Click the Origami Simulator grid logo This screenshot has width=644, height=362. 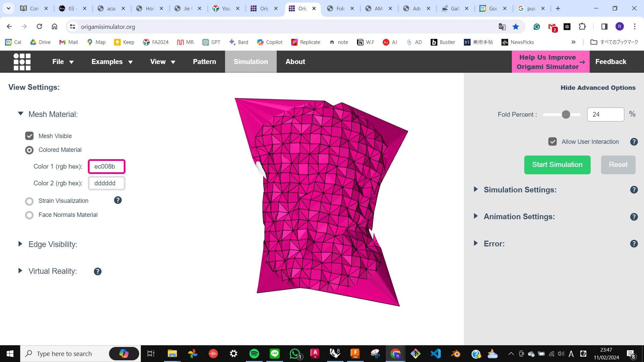click(x=22, y=62)
